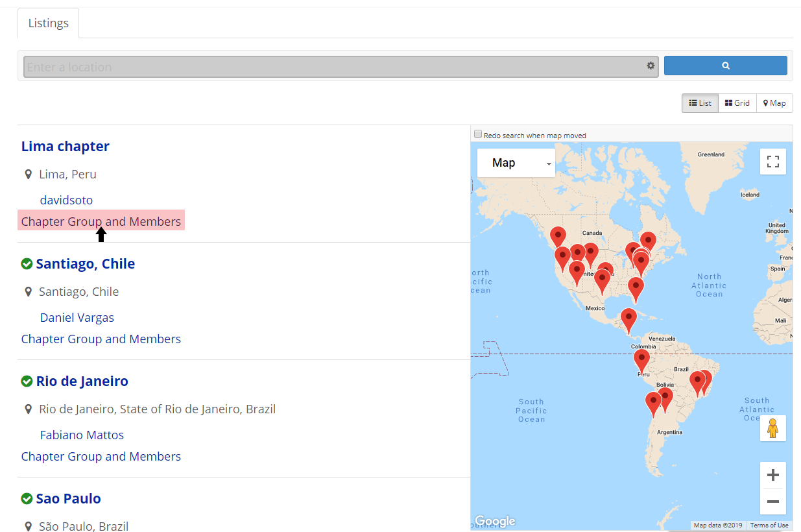Open Daniel Vargas profile link
The width and height of the screenshot is (801, 532).
coord(77,317)
